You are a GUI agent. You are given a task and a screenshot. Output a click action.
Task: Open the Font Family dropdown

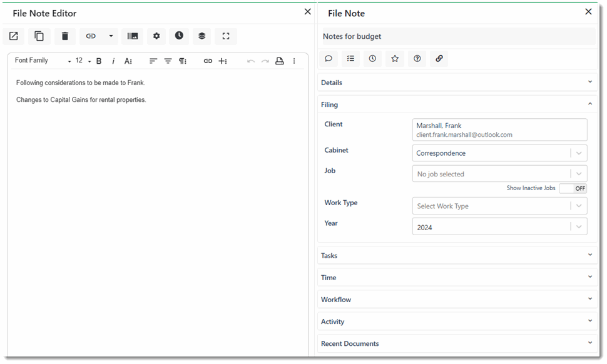click(x=43, y=61)
